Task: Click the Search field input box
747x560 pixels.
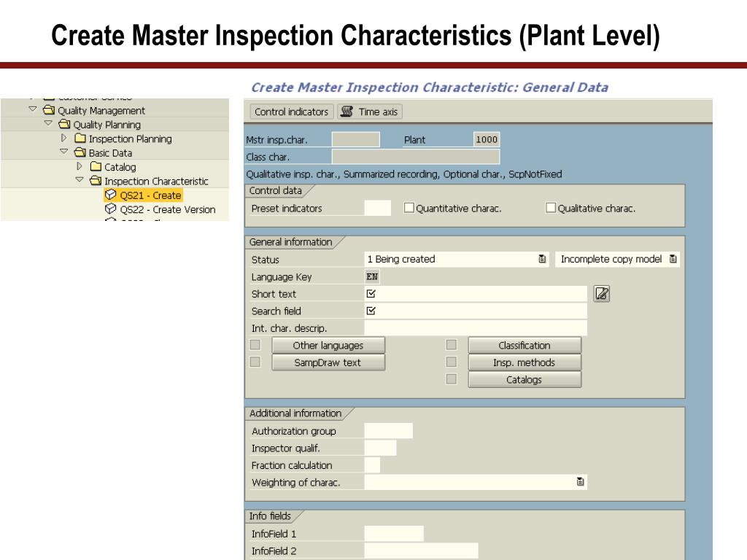Action: (476, 311)
